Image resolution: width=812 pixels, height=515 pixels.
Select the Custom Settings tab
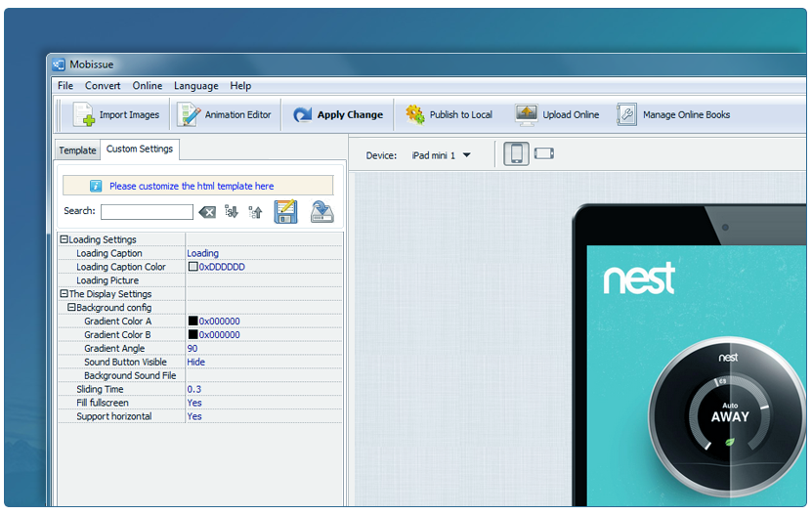pos(140,150)
